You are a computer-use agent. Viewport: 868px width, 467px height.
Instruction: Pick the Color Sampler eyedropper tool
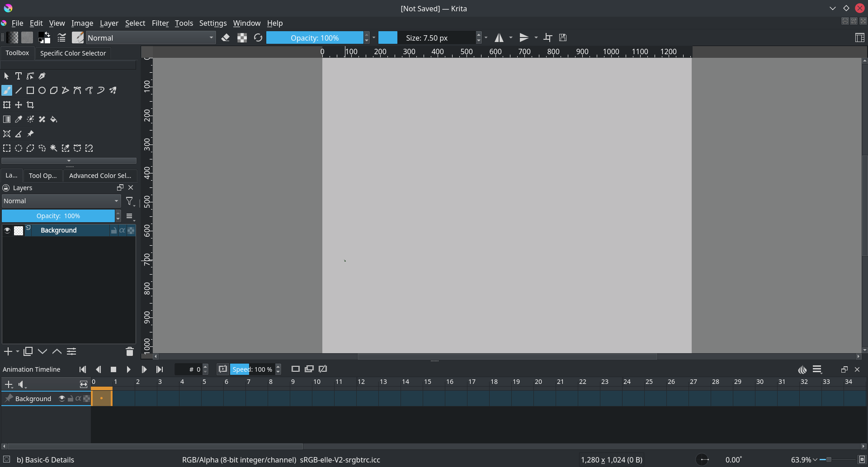18,119
